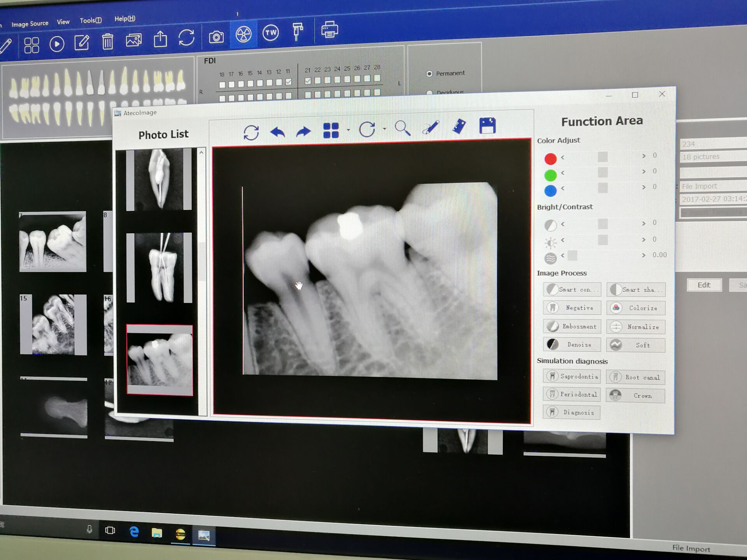Click the ruler measurement tool icon
This screenshot has width=747, height=560.
point(459,126)
